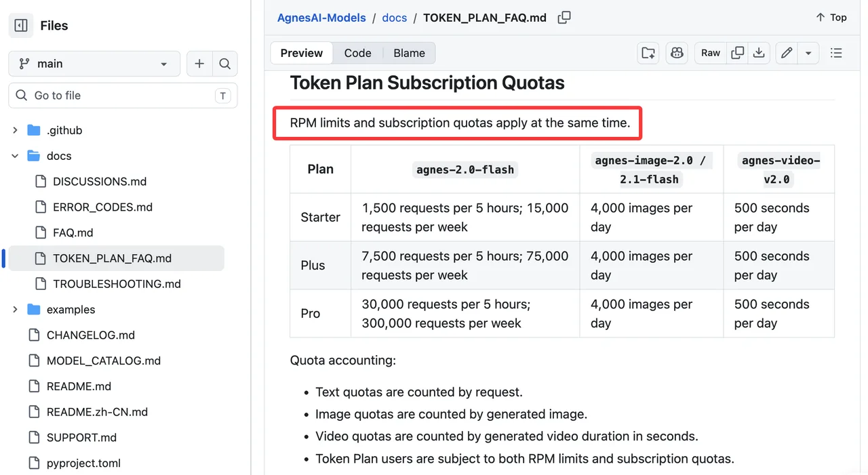The image size is (868, 475).
Task: Collapse the file tree side panel
Action: (x=21, y=26)
